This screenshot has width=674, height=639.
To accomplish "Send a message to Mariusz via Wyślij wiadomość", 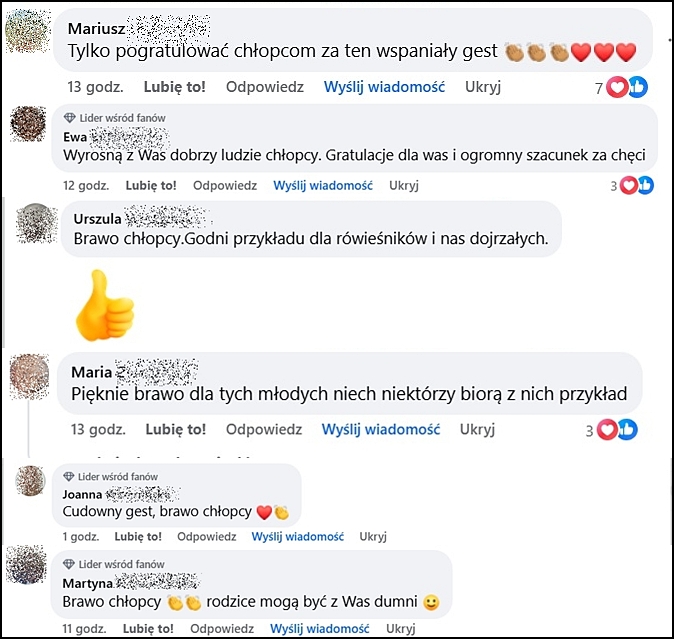I will coord(384,87).
